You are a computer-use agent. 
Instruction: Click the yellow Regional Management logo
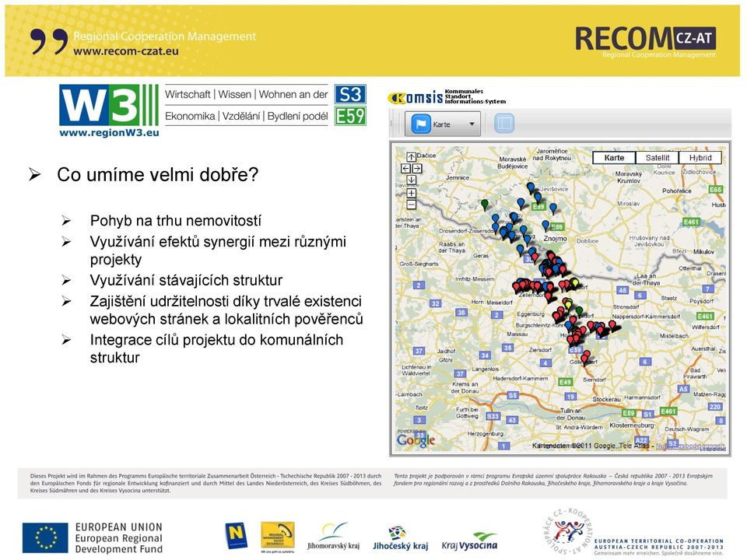click(278, 537)
